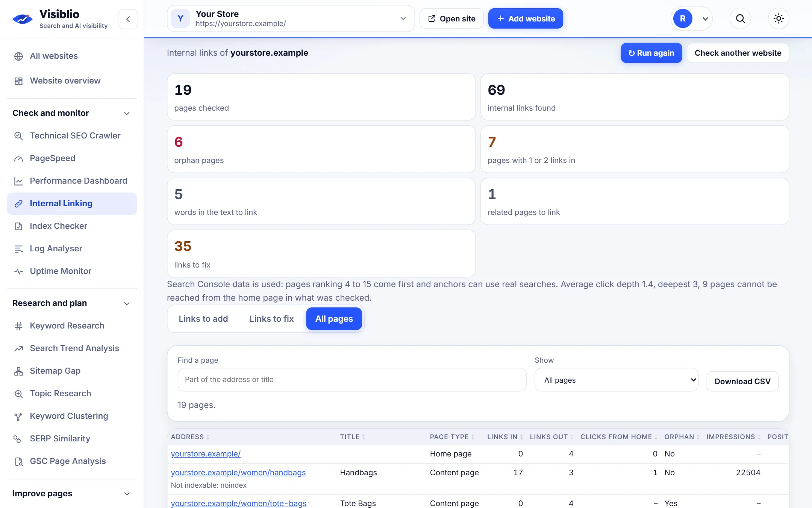Image resolution: width=812 pixels, height=508 pixels.
Task: Click 'Not indexable: noindex' note
Action: (x=209, y=485)
